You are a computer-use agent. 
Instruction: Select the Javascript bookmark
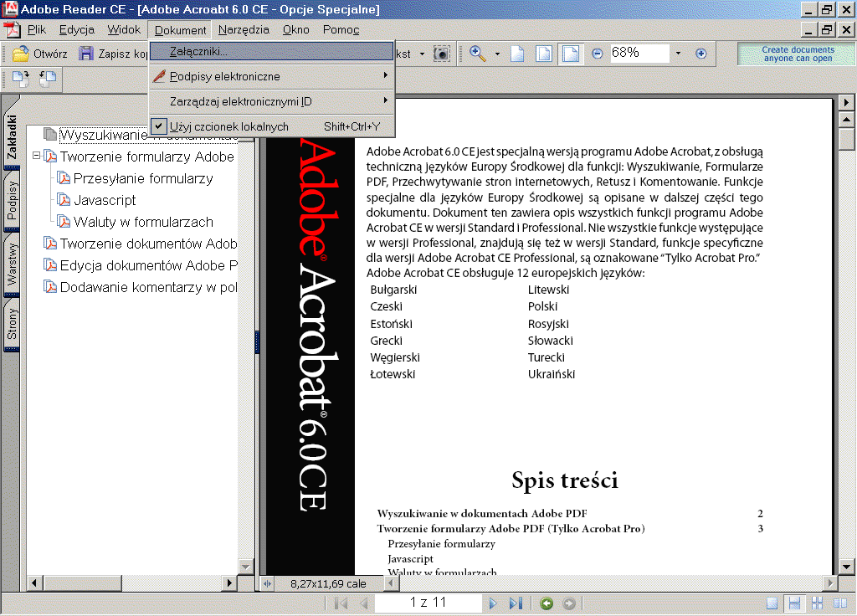click(x=105, y=201)
